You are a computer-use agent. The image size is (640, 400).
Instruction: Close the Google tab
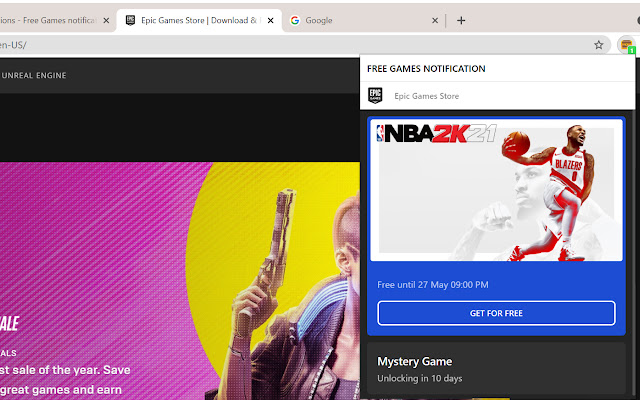tap(435, 20)
